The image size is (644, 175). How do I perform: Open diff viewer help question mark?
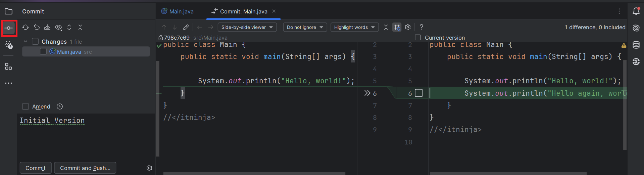pyautogui.click(x=422, y=27)
